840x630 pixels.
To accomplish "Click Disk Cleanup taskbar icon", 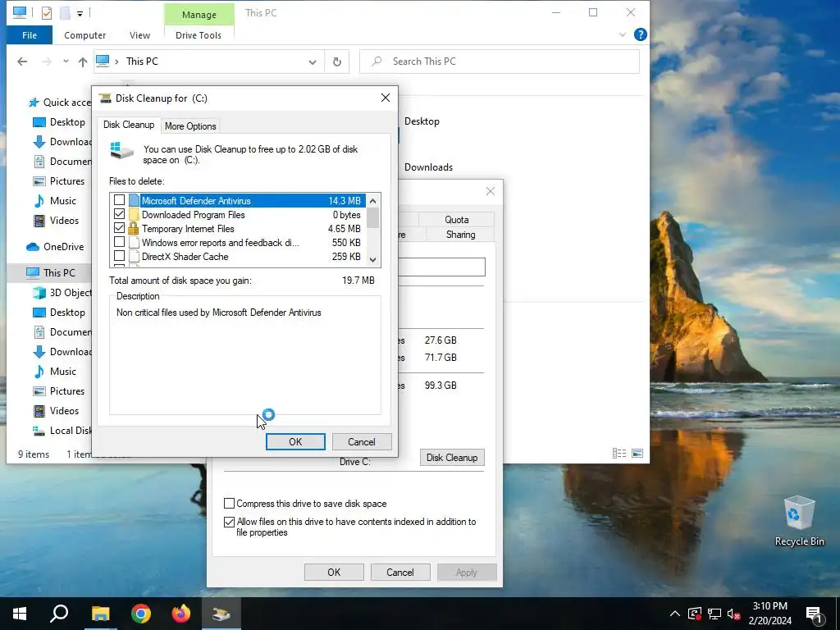I will (221, 614).
